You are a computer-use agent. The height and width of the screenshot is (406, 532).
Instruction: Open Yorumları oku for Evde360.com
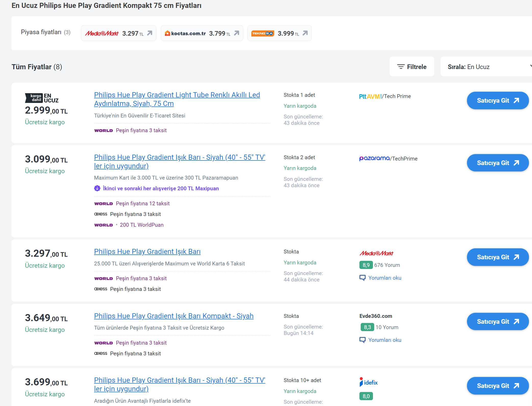coord(385,340)
